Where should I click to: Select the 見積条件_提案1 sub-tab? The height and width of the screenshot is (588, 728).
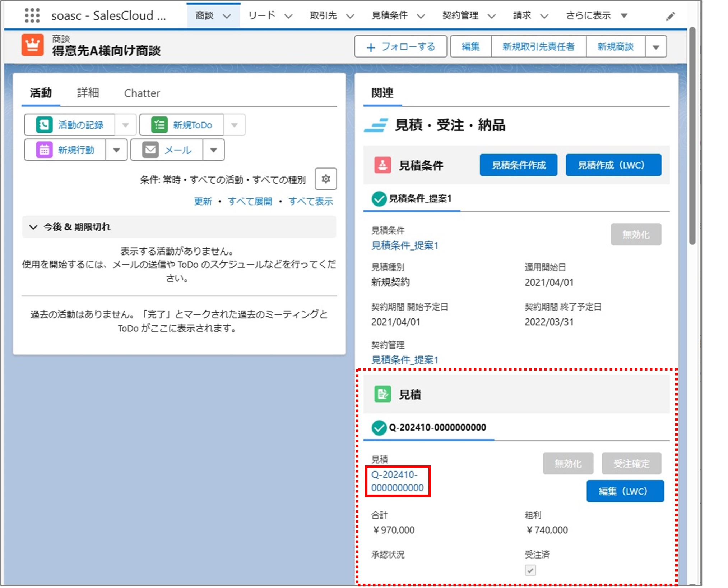[x=412, y=198]
